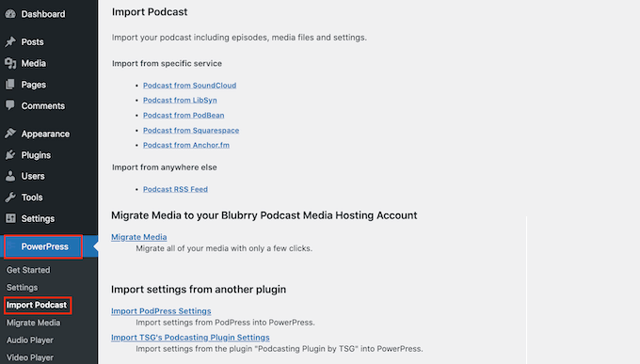640x364 pixels.
Task: Click Podcast from SoundCloud link
Action: 189,86
